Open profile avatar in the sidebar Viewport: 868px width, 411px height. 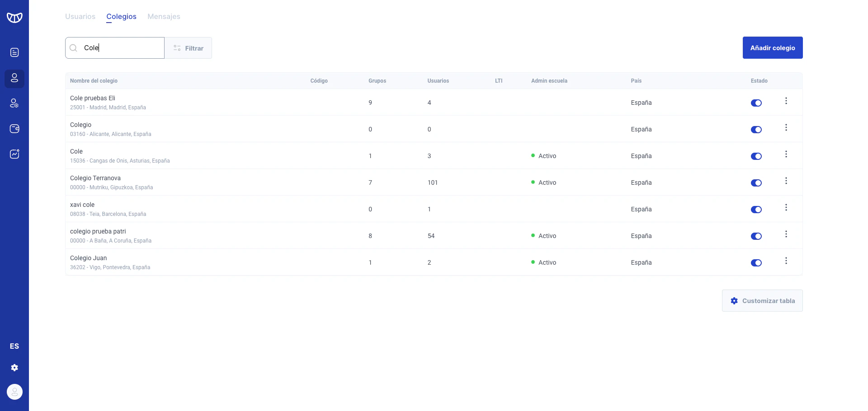(x=14, y=392)
